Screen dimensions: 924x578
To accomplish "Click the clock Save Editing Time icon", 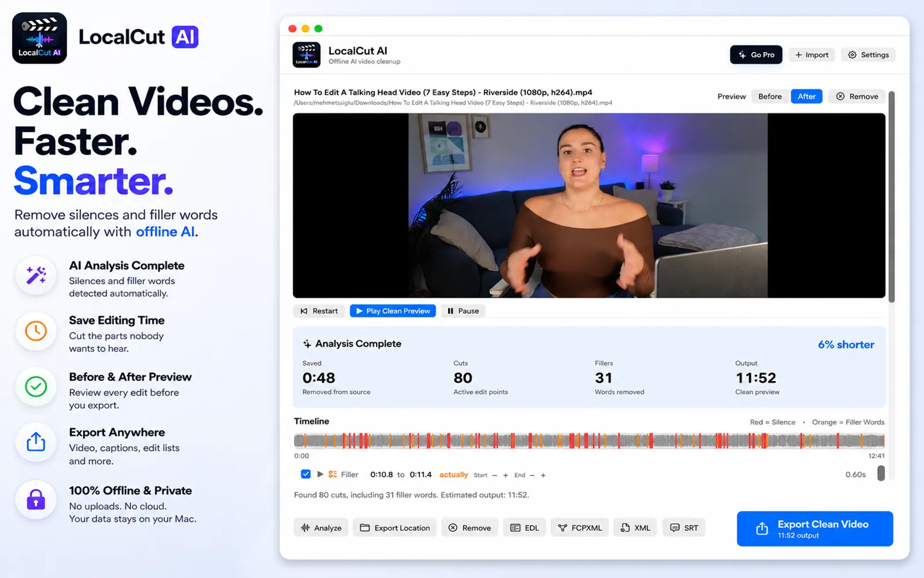I will coord(36,331).
